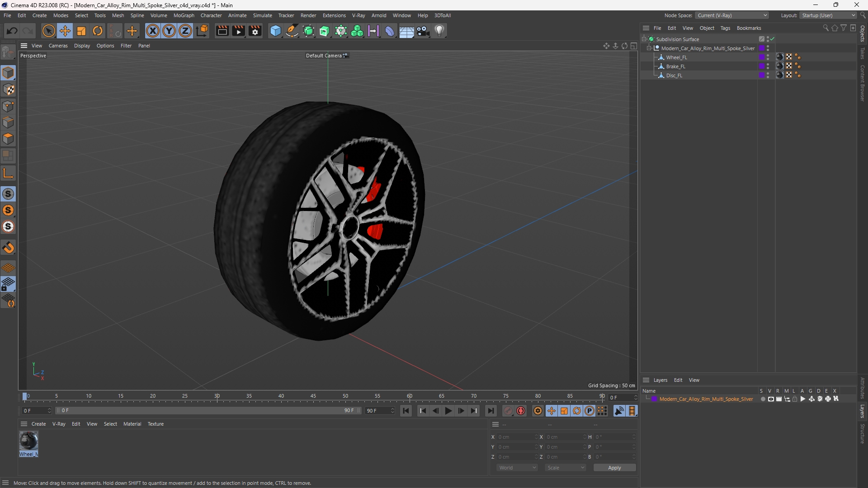The image size is (868, 488).
Task: Toggle the Y axis lock
Action: coord(169,31)
